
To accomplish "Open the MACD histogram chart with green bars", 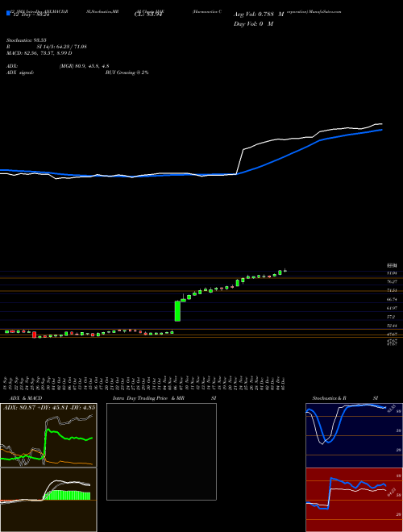I will tap(48, 500).
